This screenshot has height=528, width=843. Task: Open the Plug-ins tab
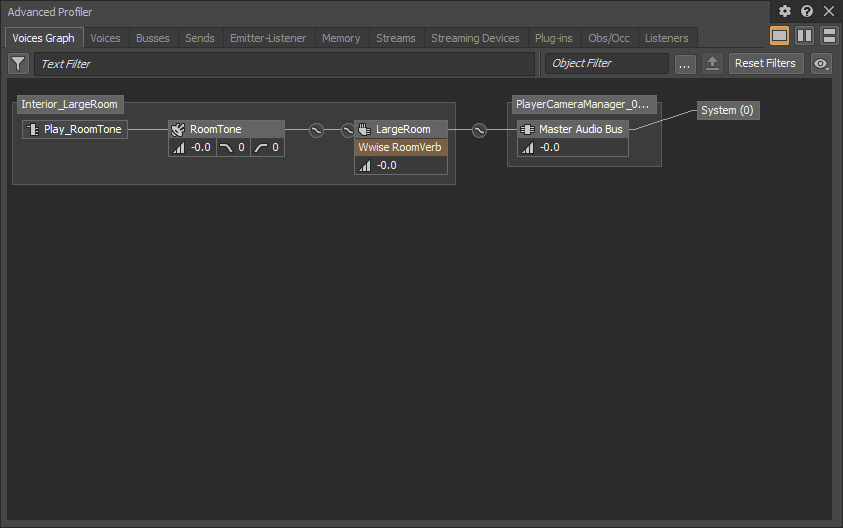(x=554, y=38)
